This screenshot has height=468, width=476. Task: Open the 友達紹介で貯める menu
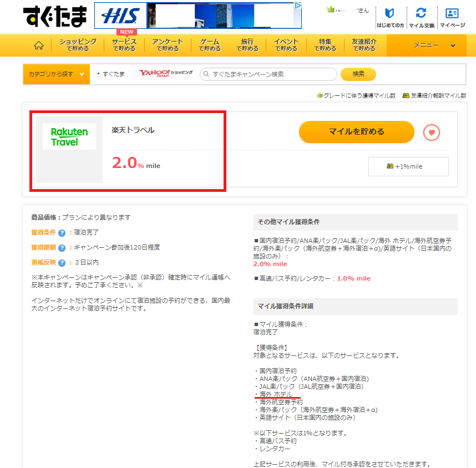click(364, 45)
